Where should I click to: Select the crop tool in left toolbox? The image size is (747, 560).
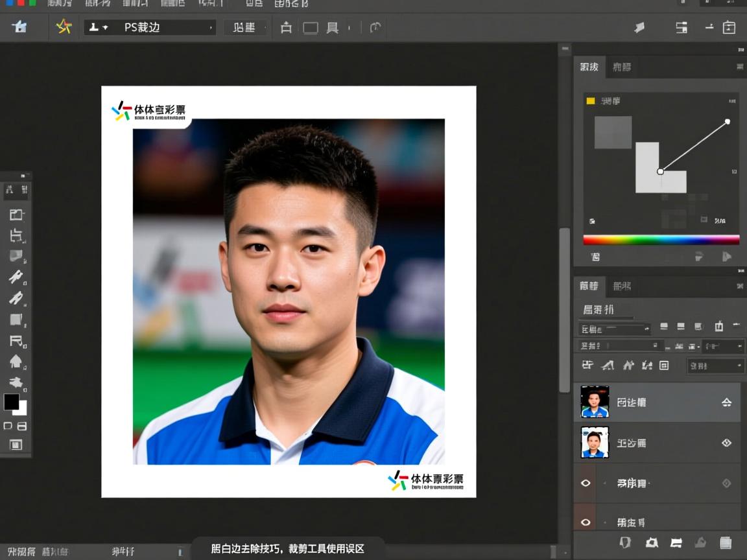click(16, 235)
